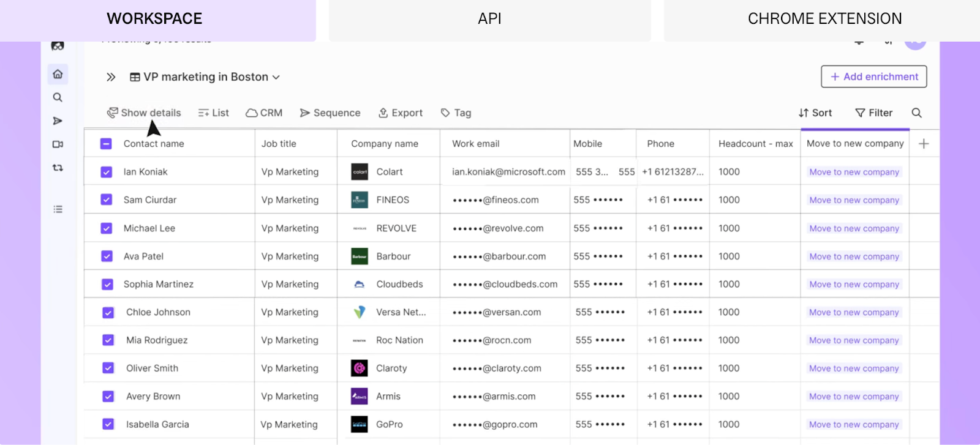Uncheck Sam Ciurdar row checkbox

[106, 200]
